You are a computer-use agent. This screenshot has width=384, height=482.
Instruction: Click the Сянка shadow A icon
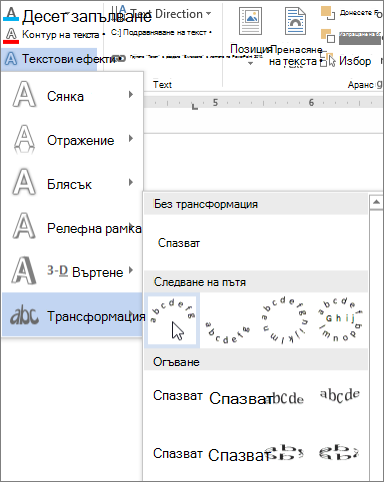(x=24, y=95)
